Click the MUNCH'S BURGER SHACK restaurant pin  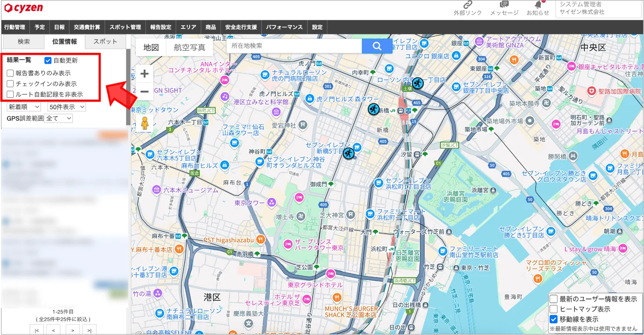click(x=337, y=298)
